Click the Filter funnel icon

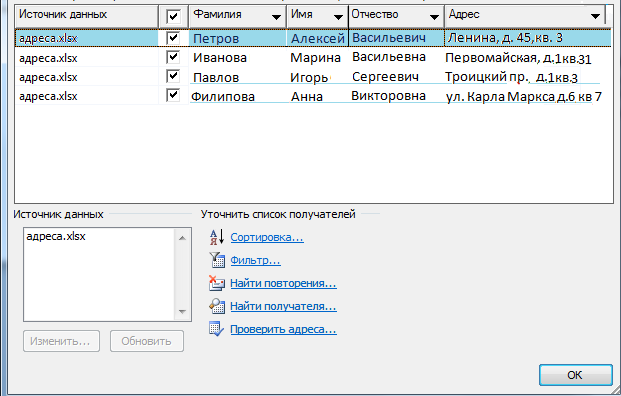pos(217,260)
